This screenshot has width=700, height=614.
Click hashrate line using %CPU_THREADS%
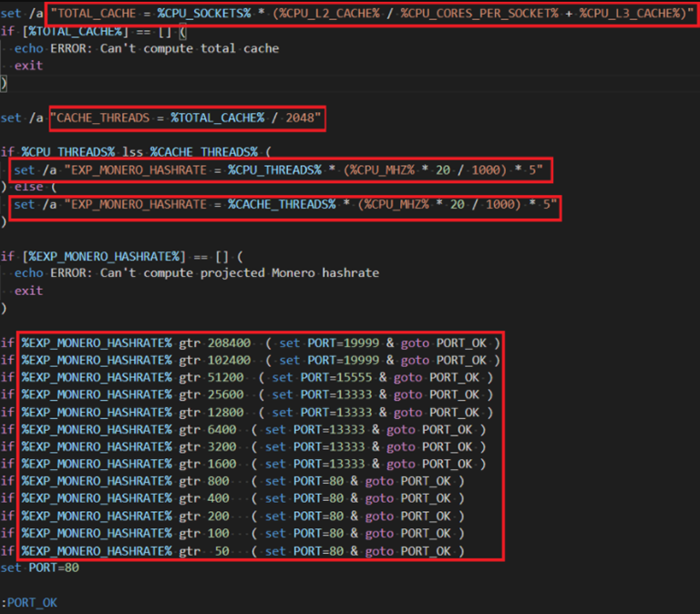(278, 170)
